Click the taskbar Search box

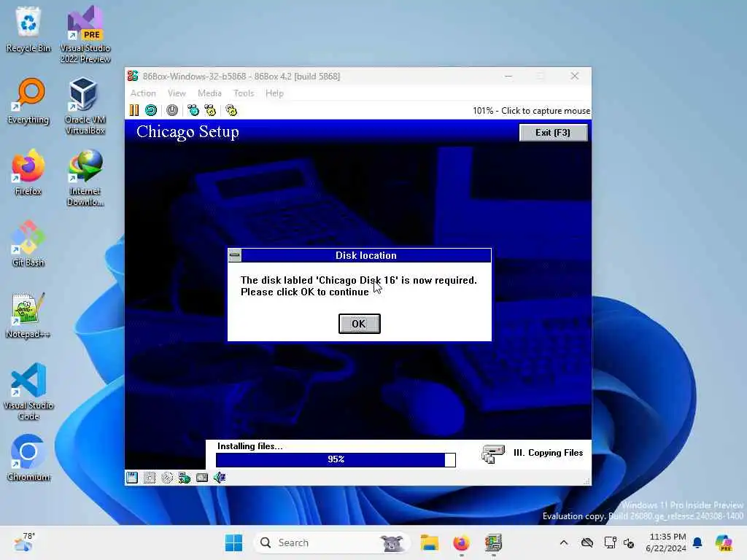click(x=332, y=542)
